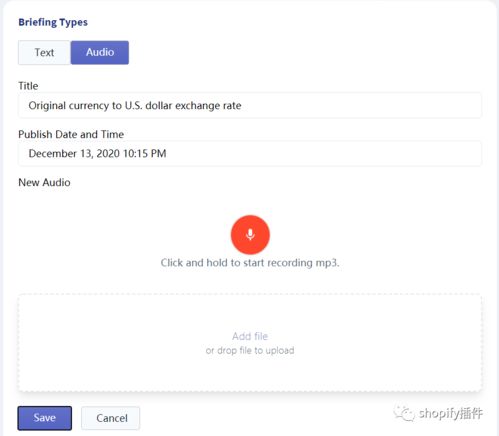Open the Publish Date and Time field
The image size is (499, 436).
[x=250, y=153]
